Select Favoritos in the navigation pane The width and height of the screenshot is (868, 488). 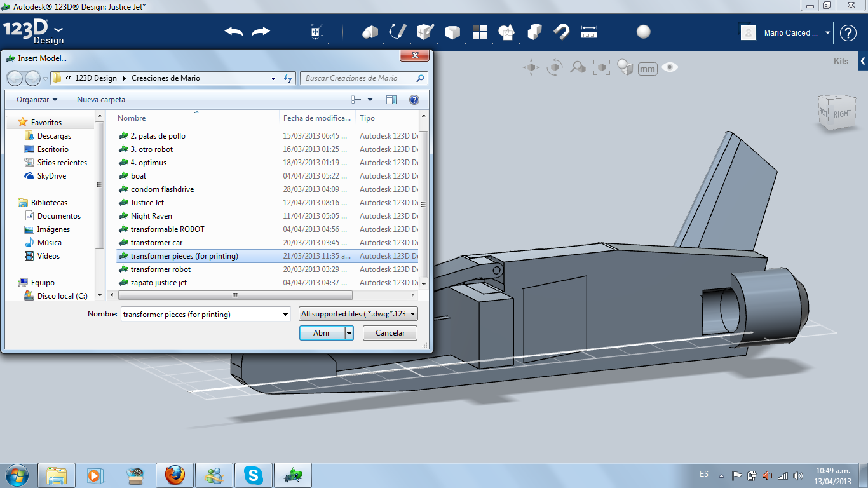pos(46,122)
